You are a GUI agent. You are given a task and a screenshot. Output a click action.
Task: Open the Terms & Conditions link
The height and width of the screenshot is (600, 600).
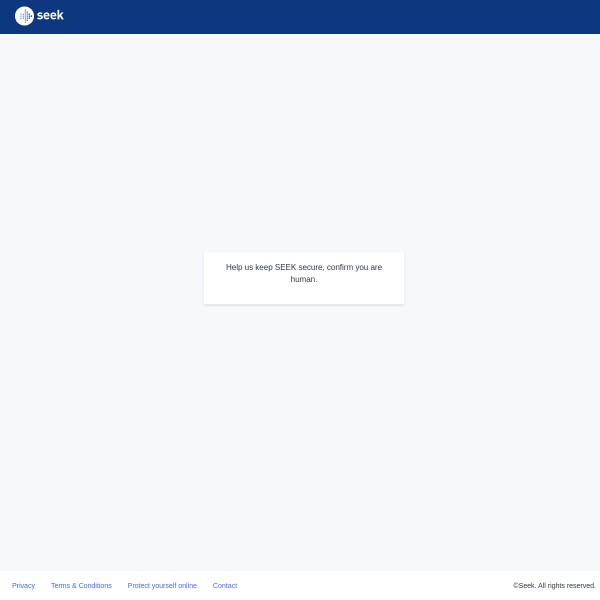coord(81,585)
